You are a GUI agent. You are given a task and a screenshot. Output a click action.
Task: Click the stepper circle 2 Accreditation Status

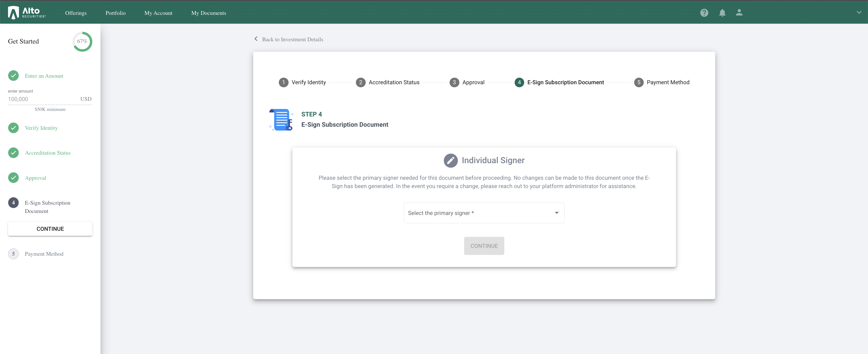click(x=361, y=82)
